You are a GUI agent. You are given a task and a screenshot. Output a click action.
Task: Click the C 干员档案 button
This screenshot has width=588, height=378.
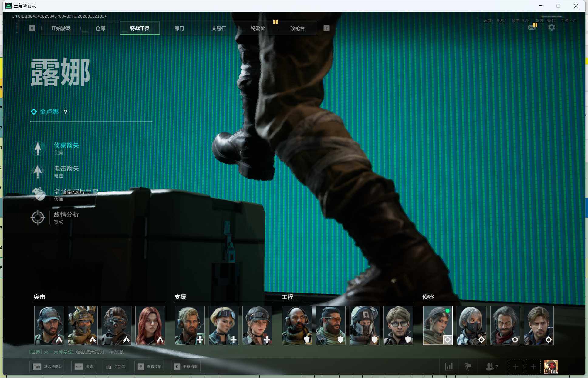pos(186,367)
